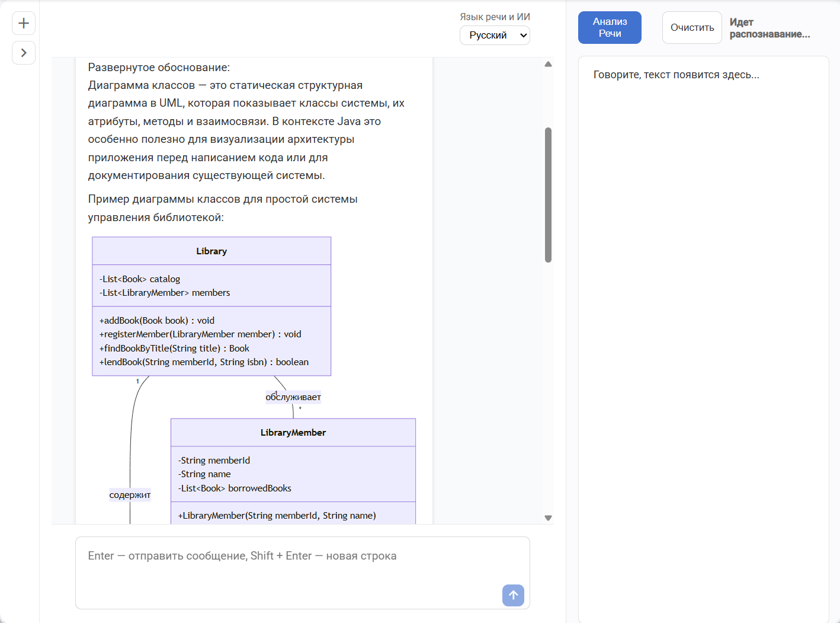Click the LibraryMember constructor line
840x623 pixels.
277,516
